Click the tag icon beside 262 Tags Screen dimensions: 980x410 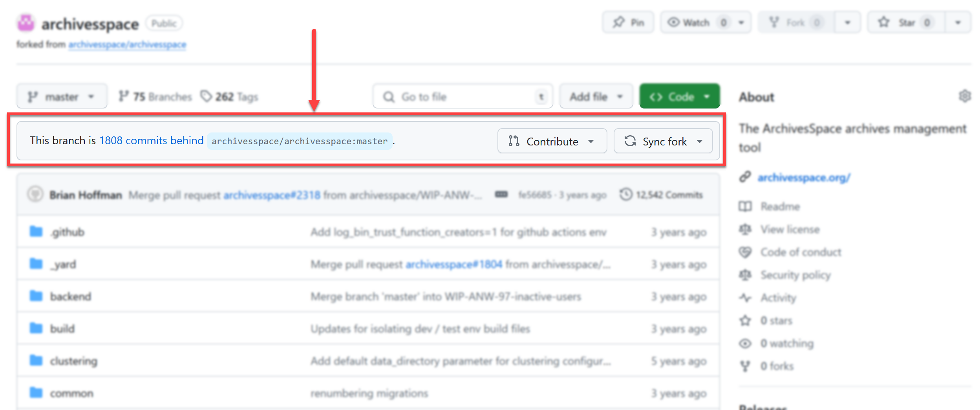(x=206, y=96)
